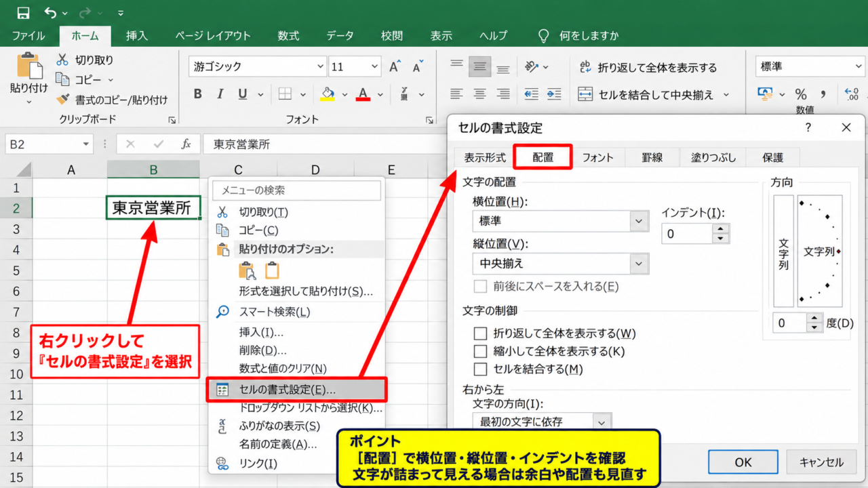Viewport: 868px width, 488px height.
Task: Click the Align Right icon in ribbon
Action: (x=503, y=94)
